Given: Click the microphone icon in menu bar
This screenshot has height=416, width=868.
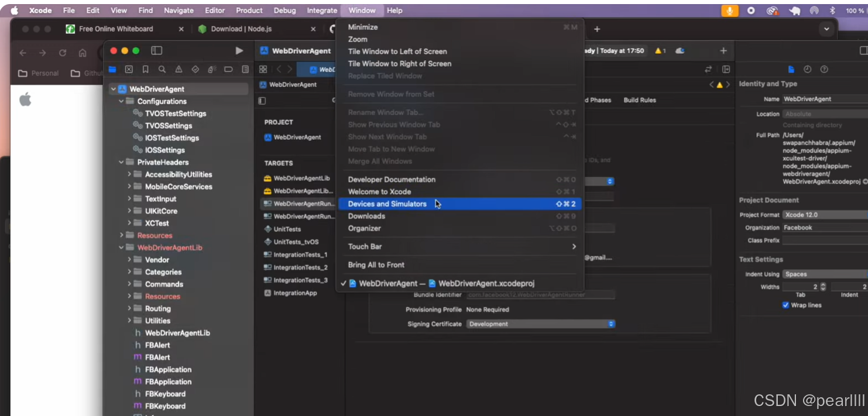Looking at the screenshot, I should 730,11.
